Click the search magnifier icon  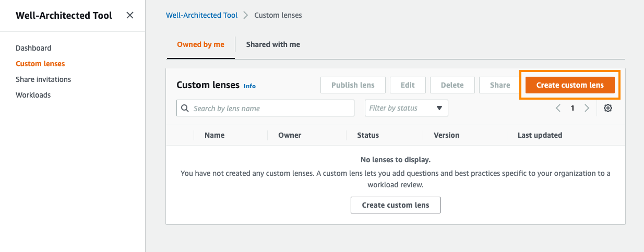tap(185, 109)
